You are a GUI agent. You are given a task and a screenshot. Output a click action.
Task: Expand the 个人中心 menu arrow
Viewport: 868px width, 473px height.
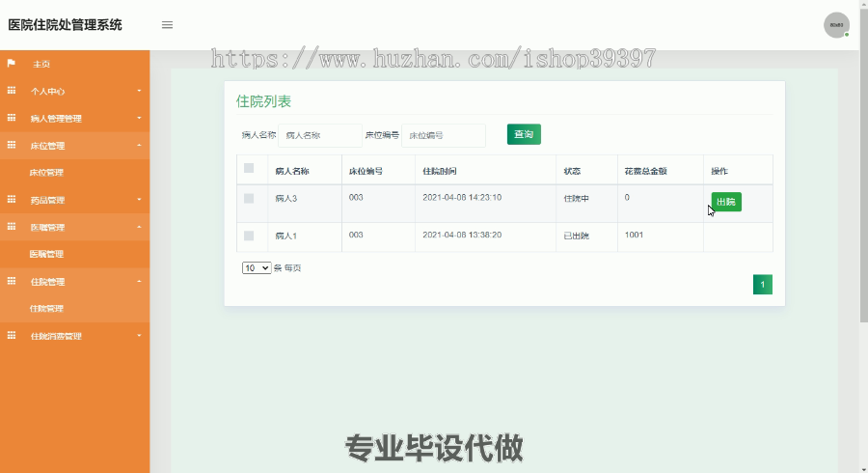pos(139,91)
